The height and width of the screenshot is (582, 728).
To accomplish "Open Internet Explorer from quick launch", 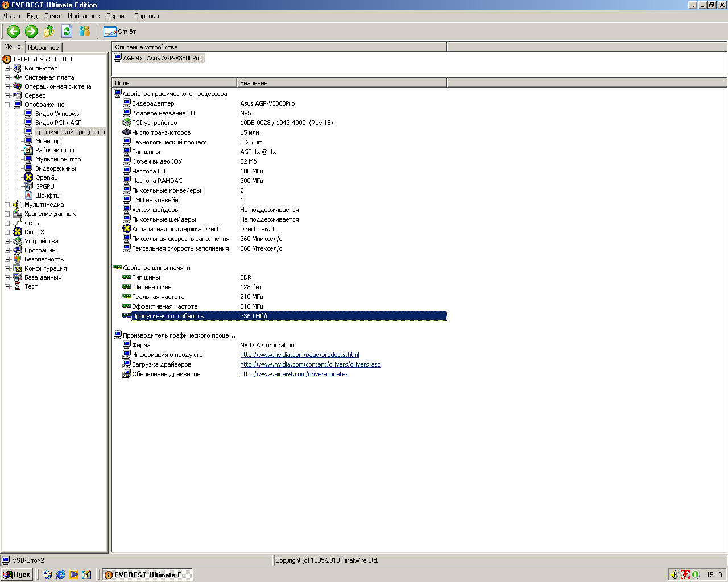I will coord(60,575).
